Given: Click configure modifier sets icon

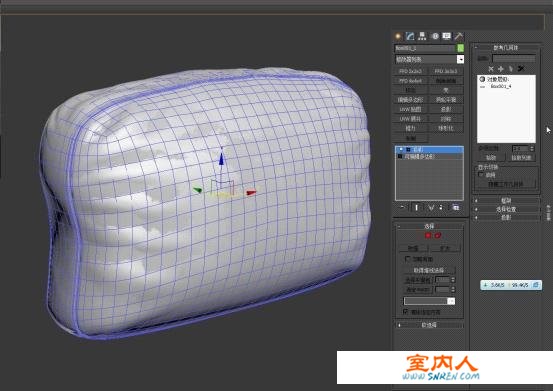Looking at the screenshot, I should point(456,207).
